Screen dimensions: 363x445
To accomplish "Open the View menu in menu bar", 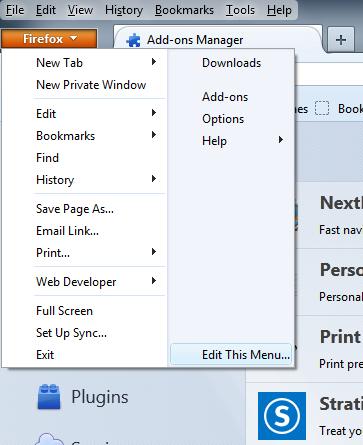I will (x=80, y=10).
